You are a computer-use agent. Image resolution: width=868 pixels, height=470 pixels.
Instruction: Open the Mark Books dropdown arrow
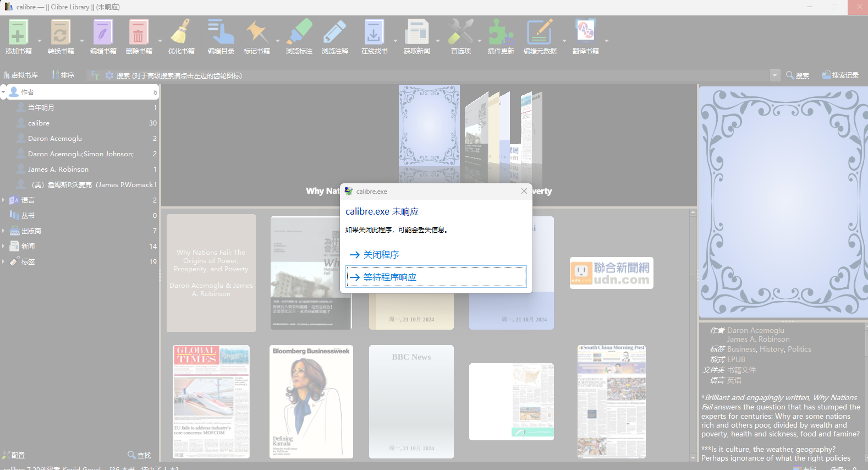277,41
